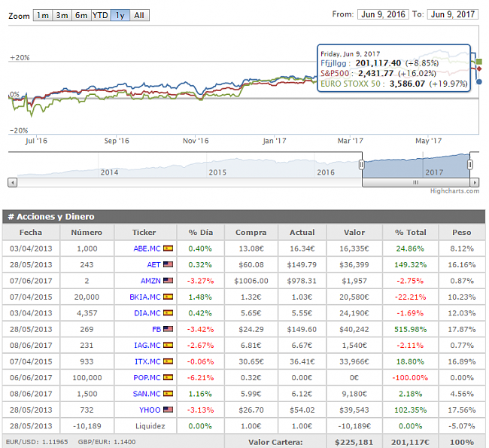Click Spanish flag next to ITX.MC
This screenshot has height=448, width=489.
click(168, 361)
